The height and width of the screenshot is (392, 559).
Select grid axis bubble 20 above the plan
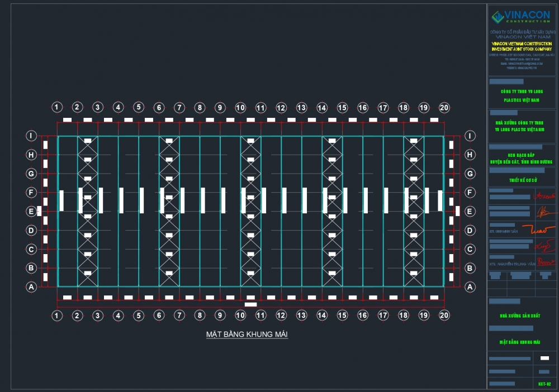click(444, 107)
